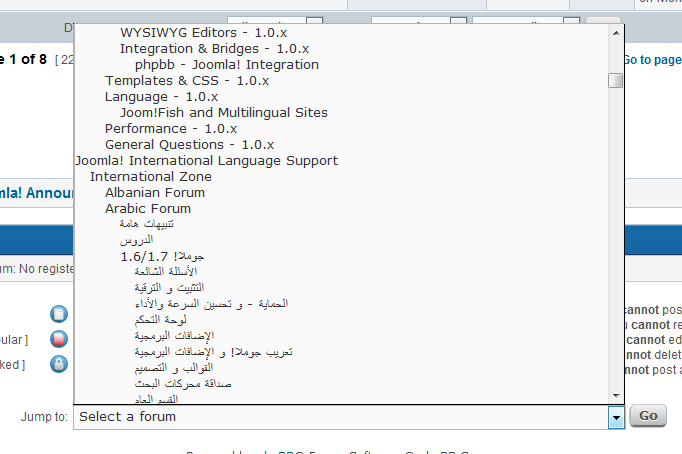Select Performance - 1.0.x in the list
This screenshot has height=454, width=682.
pyautogui.click(x=171, y=128)
